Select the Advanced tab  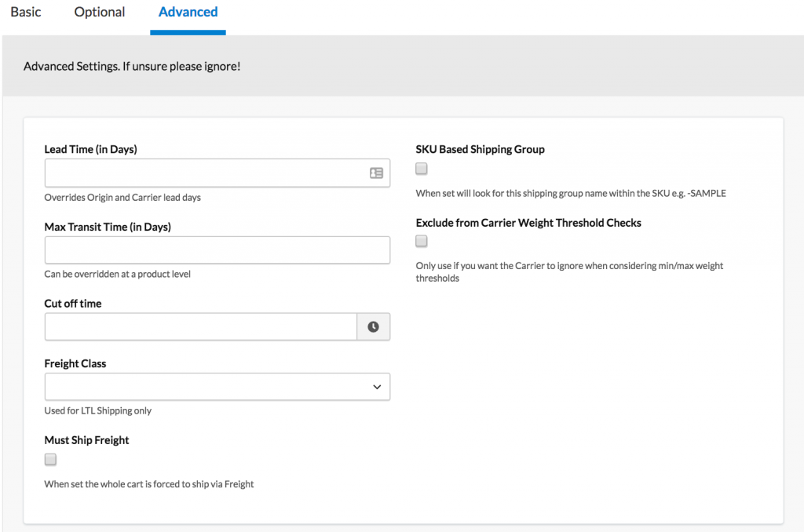pos(188,13)
